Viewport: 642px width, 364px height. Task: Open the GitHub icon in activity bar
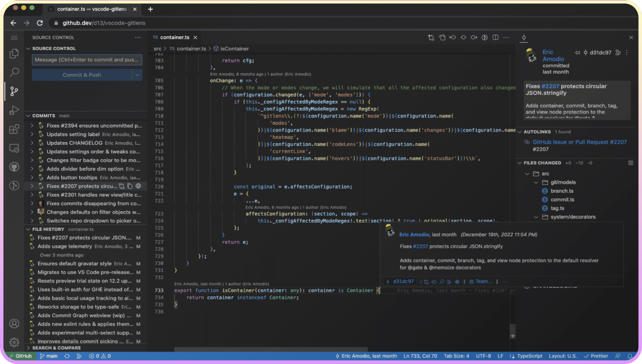click(x=14, y=167)
